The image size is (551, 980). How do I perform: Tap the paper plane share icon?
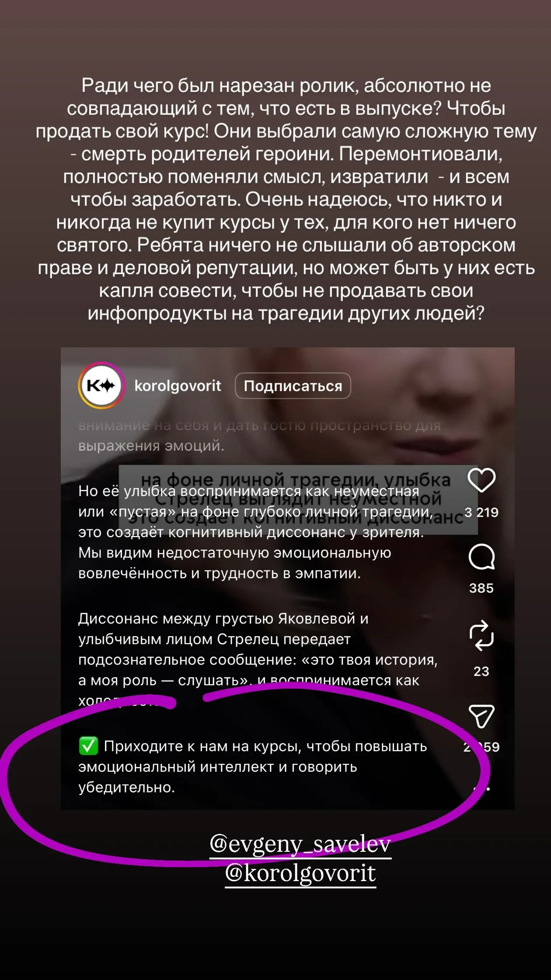click(x=481, y=716)
